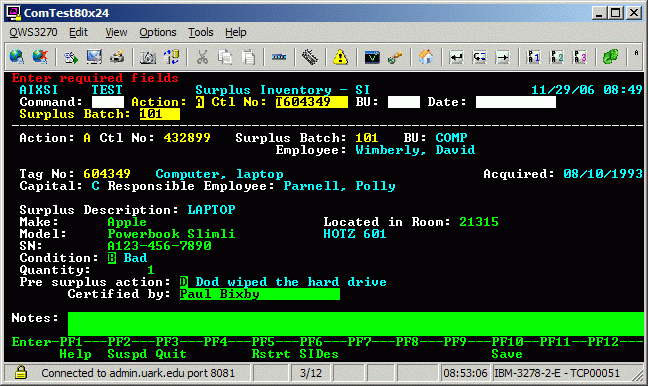Click the yellow warning triangle icon
648x386 pixels.
pos(340,57)
